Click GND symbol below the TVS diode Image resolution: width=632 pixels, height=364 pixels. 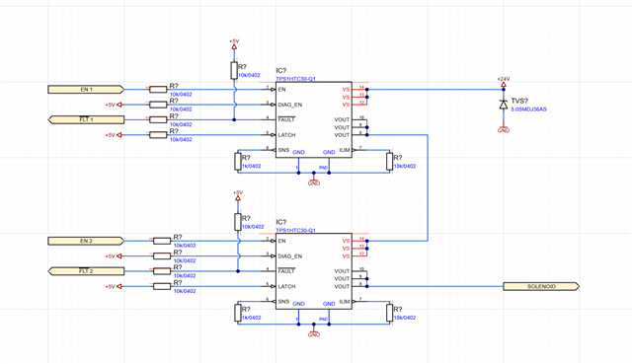[x=503, y=129]
